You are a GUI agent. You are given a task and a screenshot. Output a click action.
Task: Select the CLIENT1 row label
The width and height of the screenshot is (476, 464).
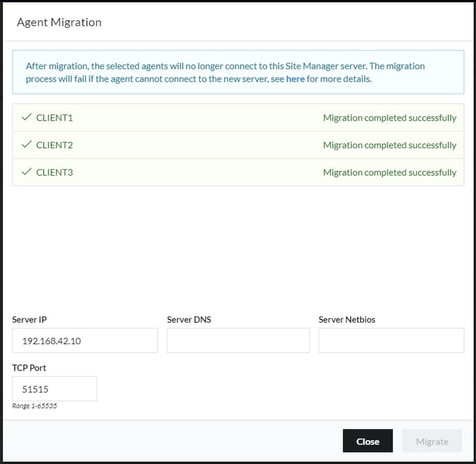tap(55, 118)
